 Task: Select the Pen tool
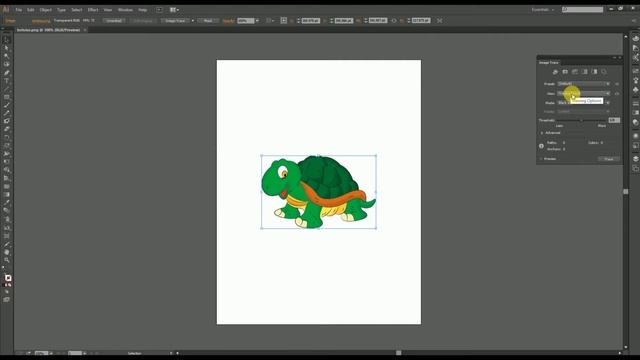tap(7, 73)
